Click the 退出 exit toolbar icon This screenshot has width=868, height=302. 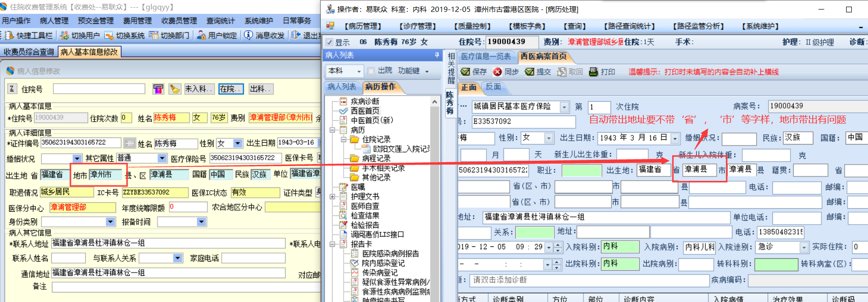pyautogui.click(x=296, y=35)
